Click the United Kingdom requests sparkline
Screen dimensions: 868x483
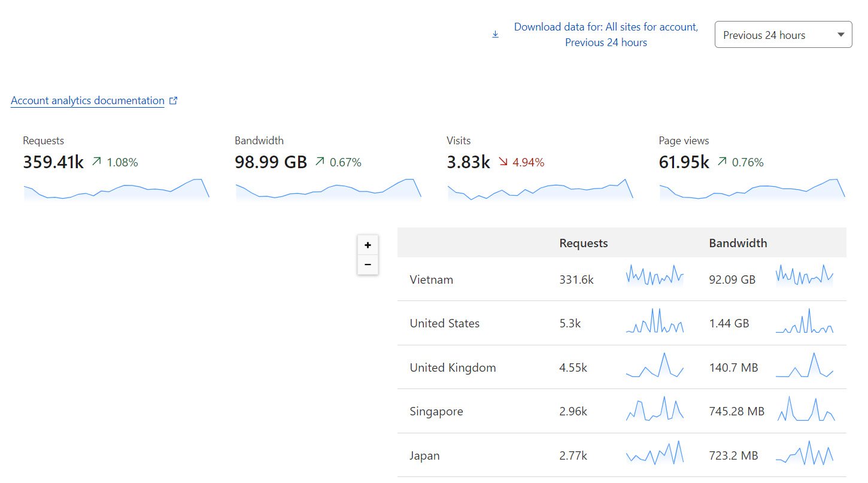(x=655, y=366)
